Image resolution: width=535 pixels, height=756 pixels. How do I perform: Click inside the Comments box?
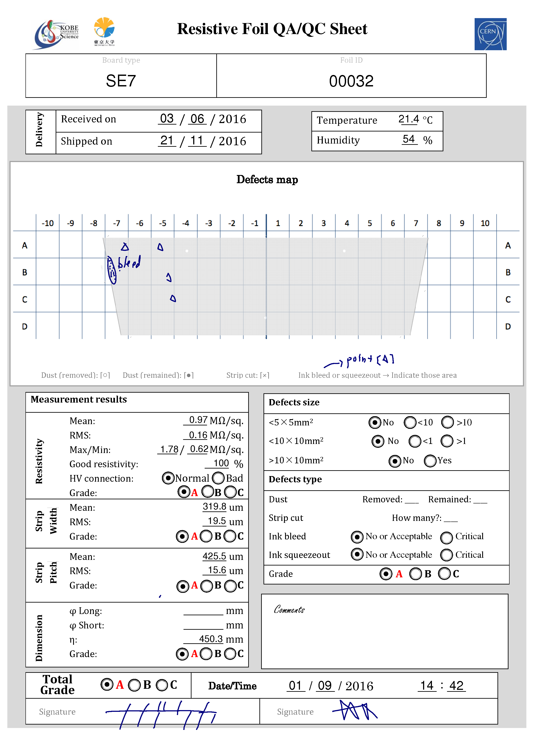(x=384, y=631)
